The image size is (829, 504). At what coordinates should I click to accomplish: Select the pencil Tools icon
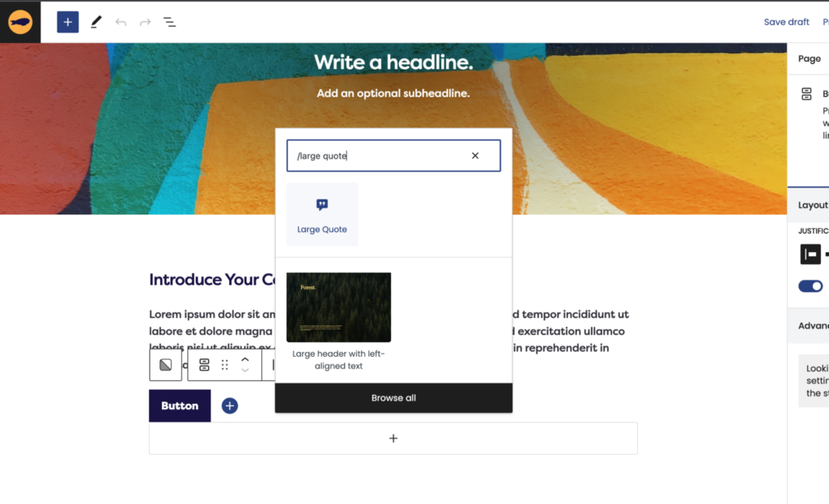[x=96, y=22]
